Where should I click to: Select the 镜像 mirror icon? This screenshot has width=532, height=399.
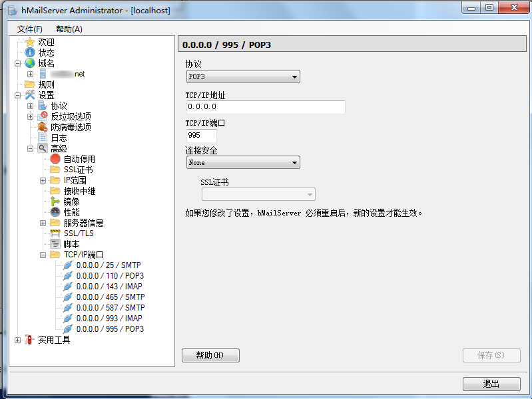55,201
